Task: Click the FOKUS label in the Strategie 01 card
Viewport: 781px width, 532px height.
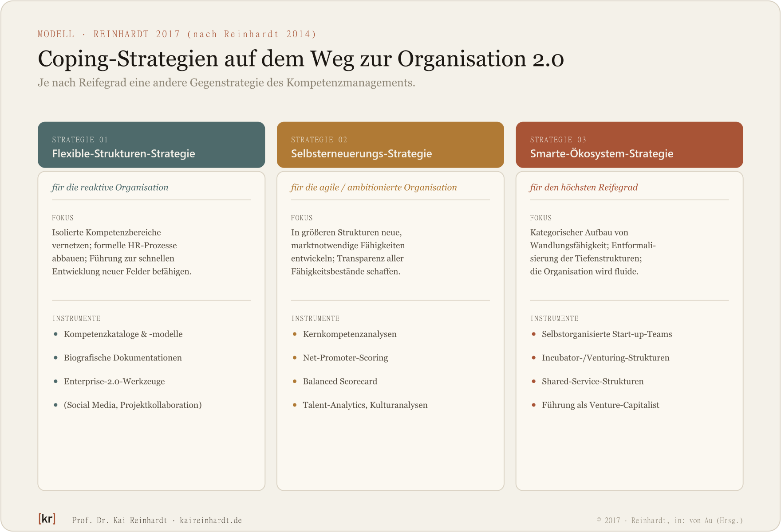Action: pyautogui.click(x=63, y=218)
